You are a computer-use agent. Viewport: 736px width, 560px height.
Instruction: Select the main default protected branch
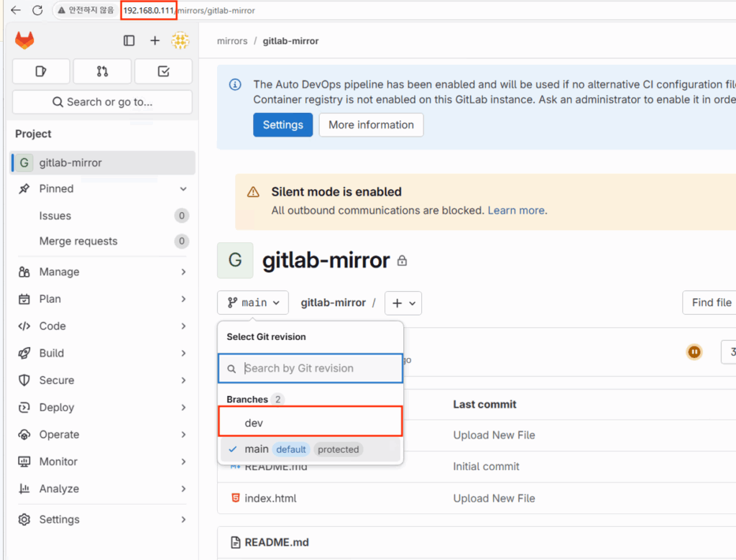pos(310,449)
